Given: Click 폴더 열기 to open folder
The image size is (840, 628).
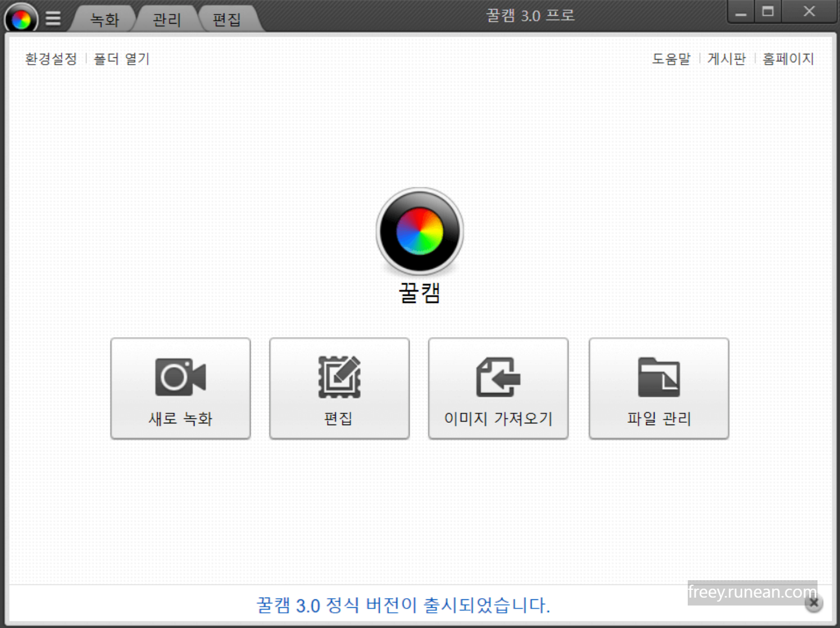Looking at the screenshot, I should [121, 58].
